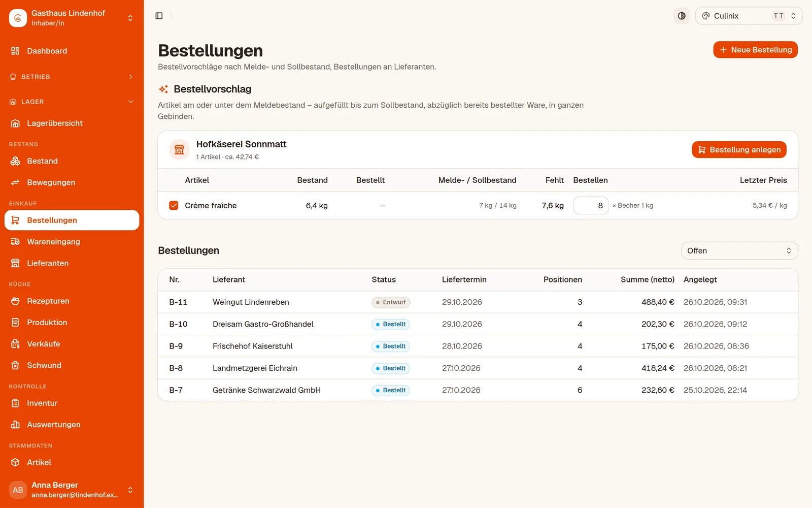Open the Culinix theme selector dropdown

point(749,16)
